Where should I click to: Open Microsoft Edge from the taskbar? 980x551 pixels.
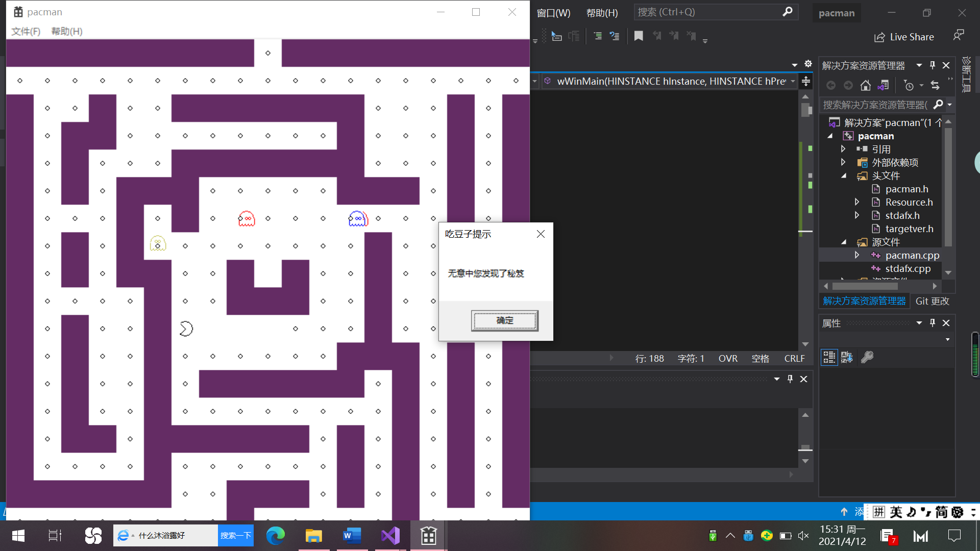coord(276,536)
